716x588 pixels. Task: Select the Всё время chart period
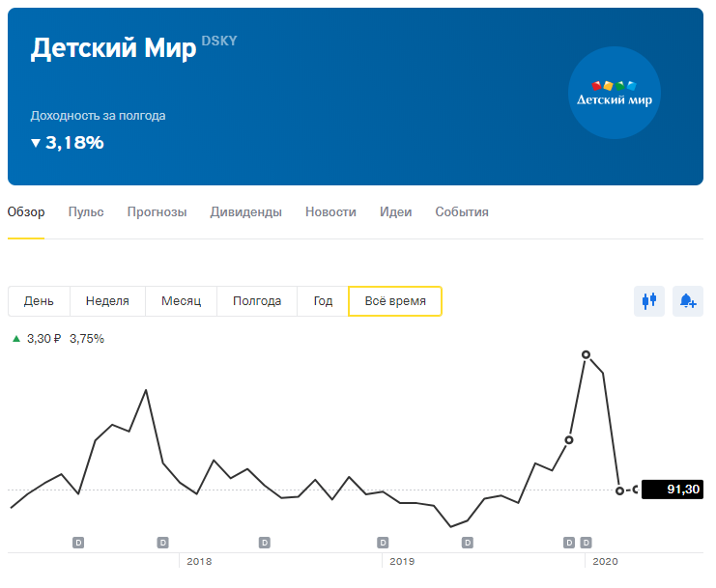pyautogui.click(x=395, y=301)
